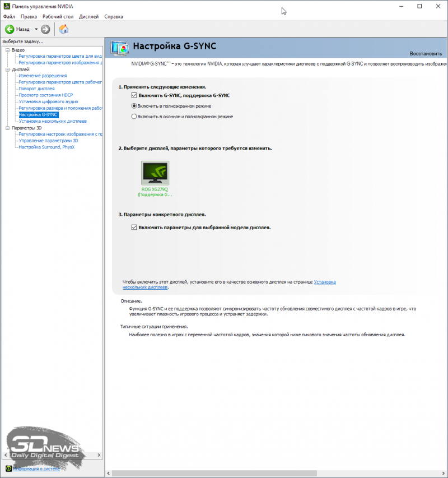Select 'Включить в оконном и полноэкранном режиме' option

point(134,117)
